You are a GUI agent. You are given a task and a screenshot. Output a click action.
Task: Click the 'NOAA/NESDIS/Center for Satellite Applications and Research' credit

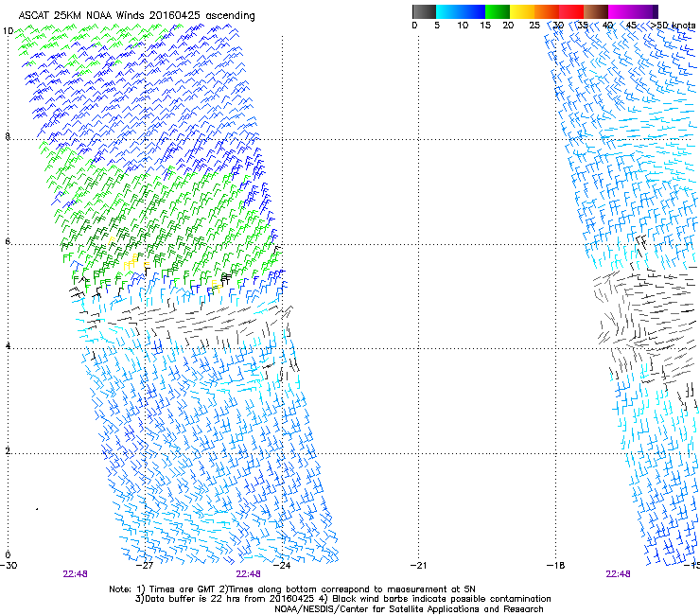[x=409, y=609]
